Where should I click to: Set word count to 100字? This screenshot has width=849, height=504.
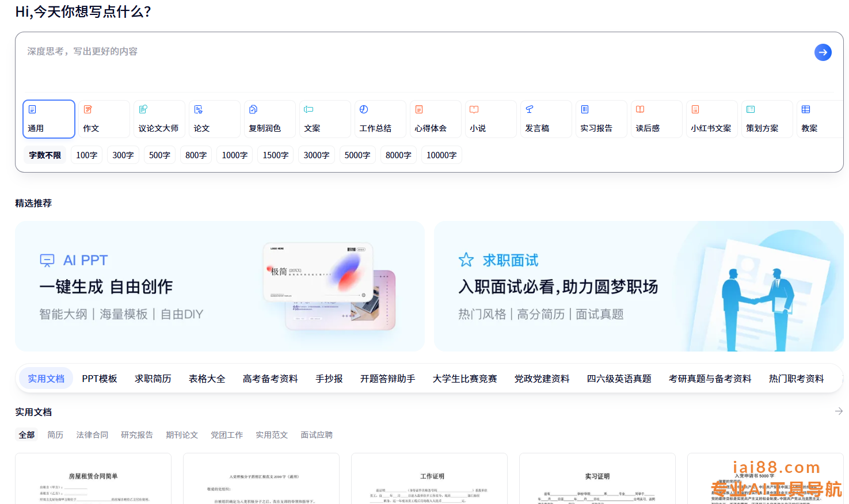tap(87, 155)
